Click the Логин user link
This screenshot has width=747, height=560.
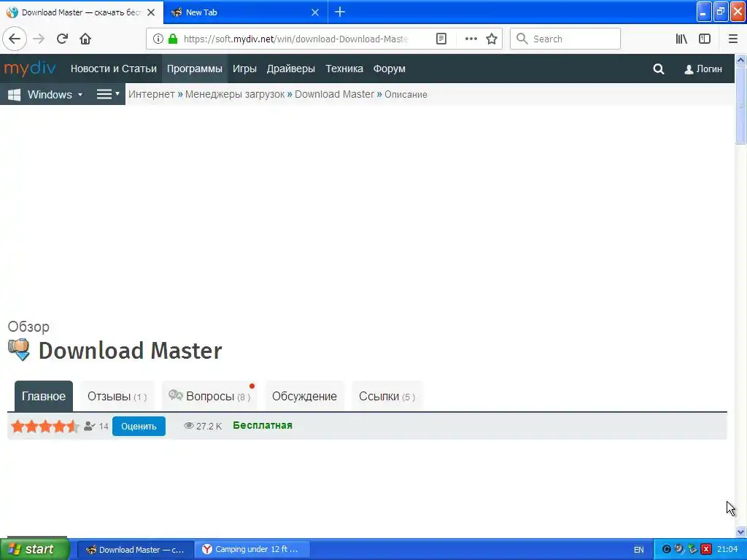click(703, 69)
